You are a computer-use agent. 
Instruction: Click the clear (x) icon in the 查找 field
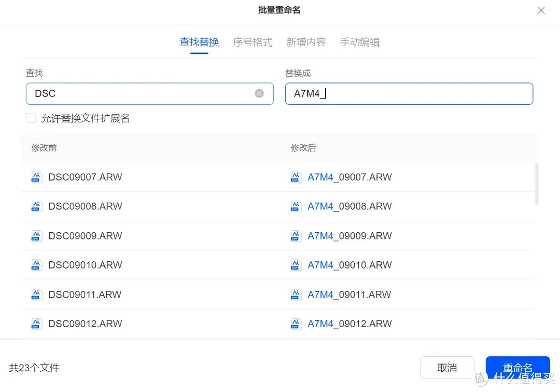(x=259, y=93)
